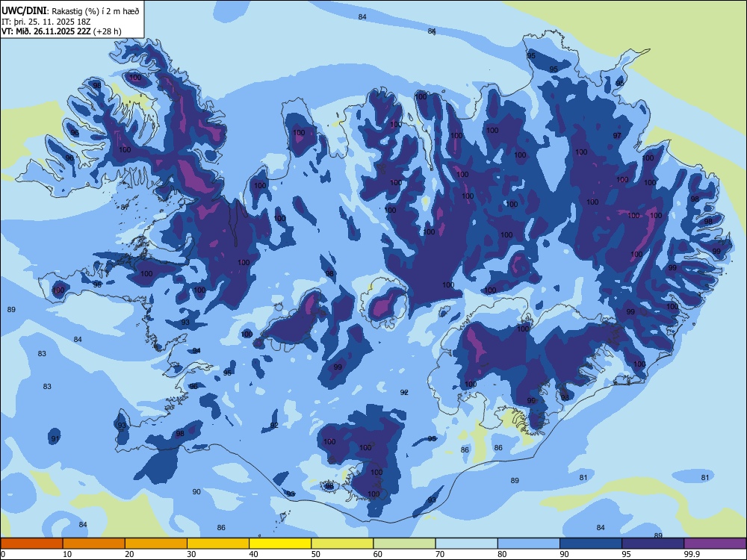Click the '40' legend tick label
The image size is (747, 560).
click(254, 554)
